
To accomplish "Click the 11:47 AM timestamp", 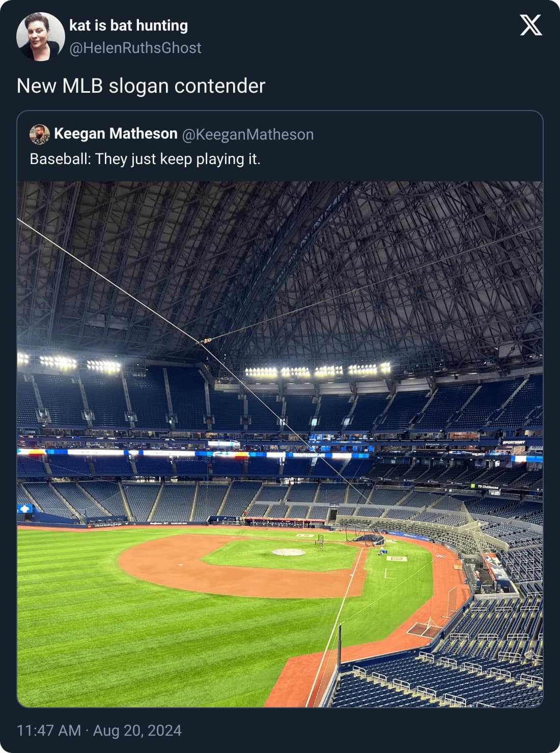I will (48, 731).
